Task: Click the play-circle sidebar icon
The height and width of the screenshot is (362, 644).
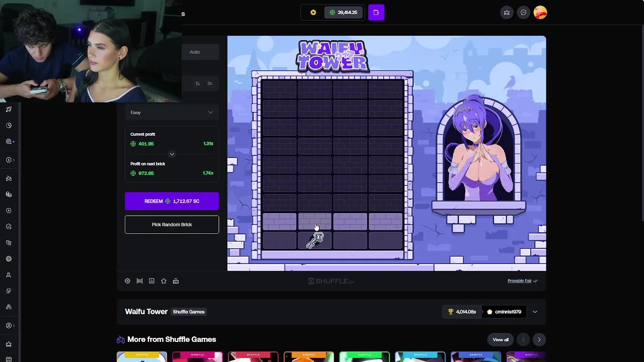Action: tap(9, 211)
